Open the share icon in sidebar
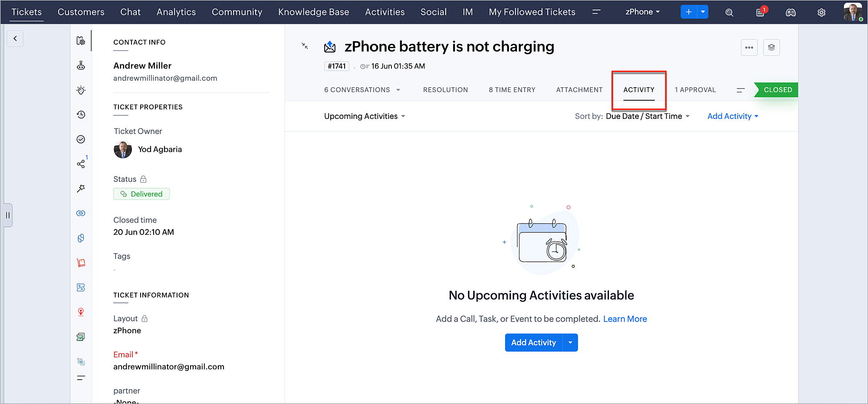The width and height of the screenshot is (868, 404). [x=81, y=164]
